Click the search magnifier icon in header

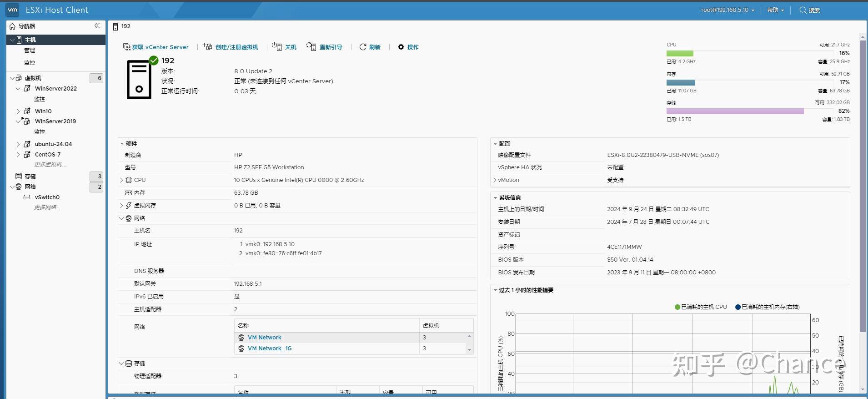pos(803,10)
